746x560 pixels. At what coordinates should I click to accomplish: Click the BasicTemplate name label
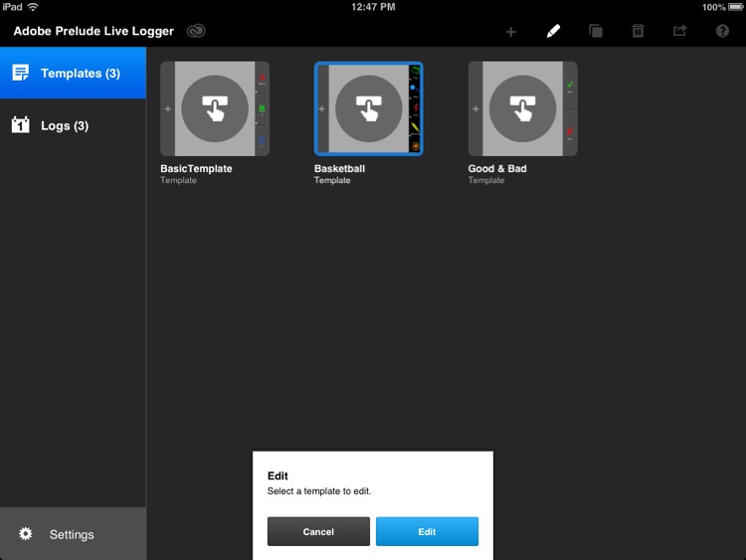point(196,168)
